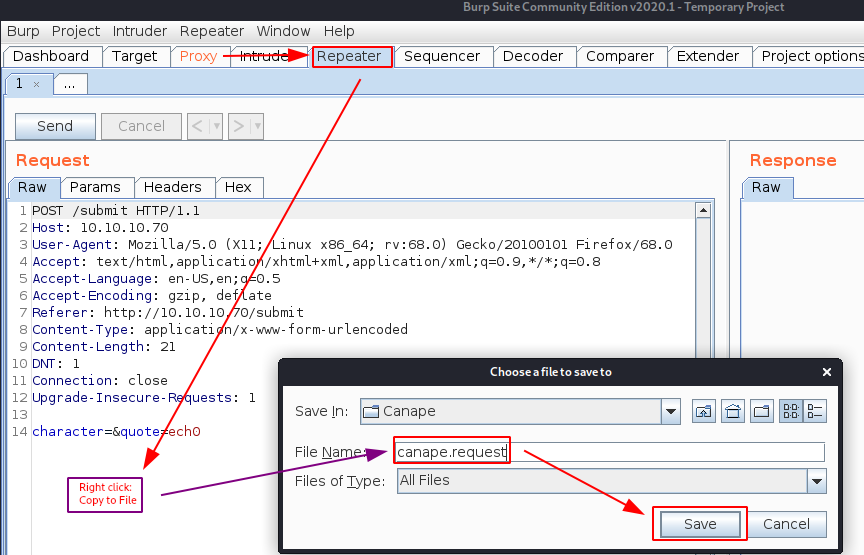This screenshot has width=864, height=555.
Task: Click the Referer header line
Action: pyautogui.click(x=168, y=313)
